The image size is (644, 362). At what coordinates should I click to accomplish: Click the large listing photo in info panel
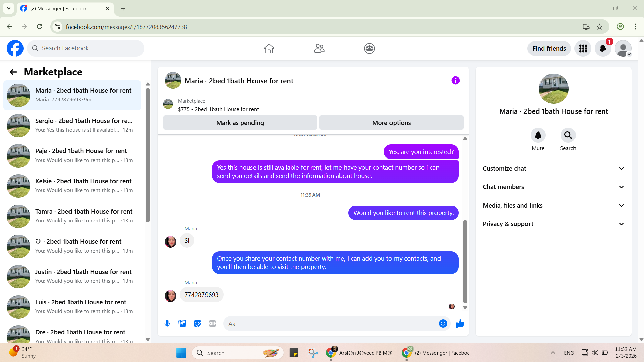[553, 89]
